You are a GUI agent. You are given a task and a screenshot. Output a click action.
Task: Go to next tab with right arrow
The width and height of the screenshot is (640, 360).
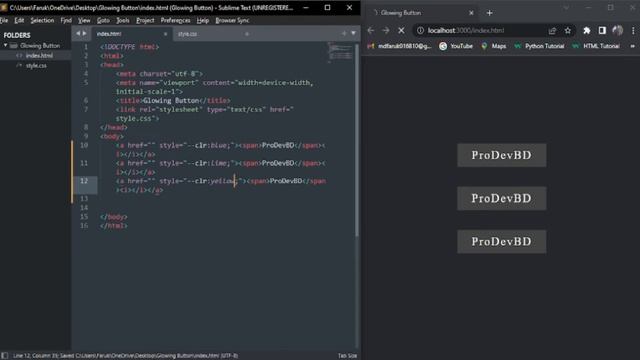coord(84,33)
